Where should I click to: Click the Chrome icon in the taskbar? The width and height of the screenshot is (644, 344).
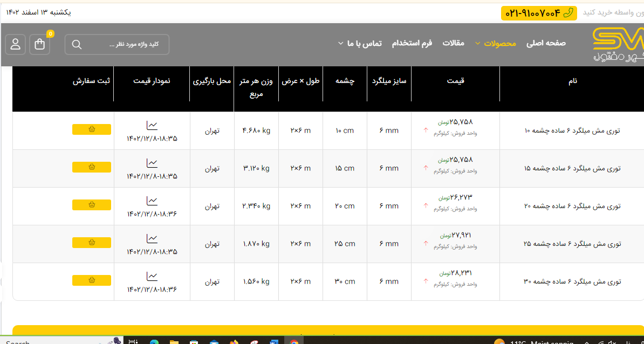pos(294,341)
